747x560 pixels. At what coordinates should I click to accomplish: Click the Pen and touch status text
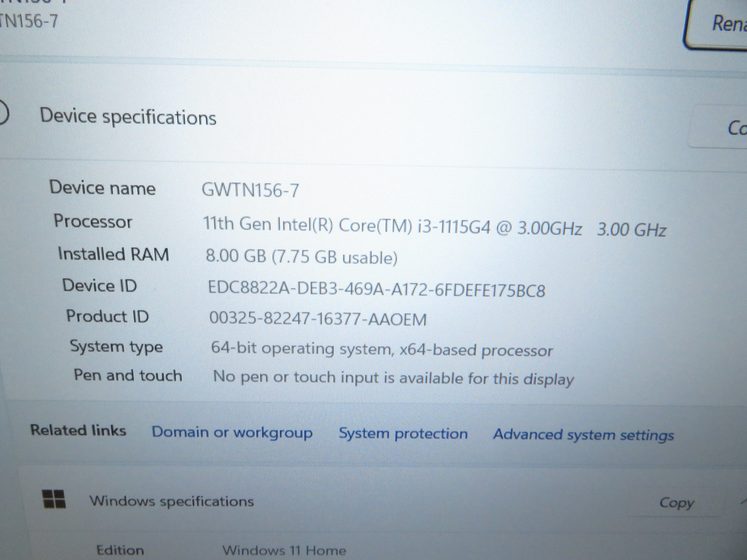click(393, 378)
